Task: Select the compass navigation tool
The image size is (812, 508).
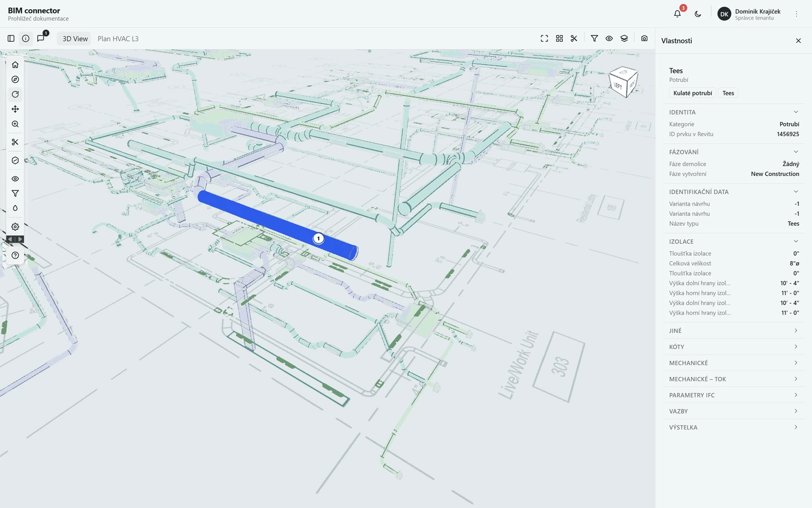Action: [15, 80]
